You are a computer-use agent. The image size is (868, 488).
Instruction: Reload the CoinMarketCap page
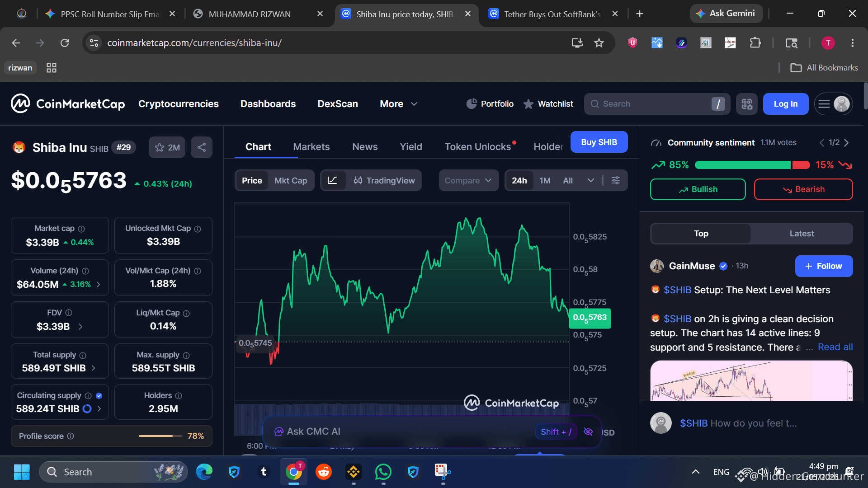(x=65, y=43)
